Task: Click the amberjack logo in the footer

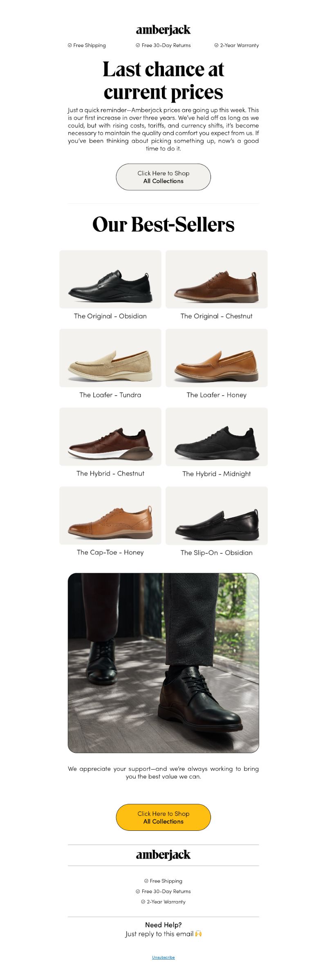Action: click(x=163, y=855)
